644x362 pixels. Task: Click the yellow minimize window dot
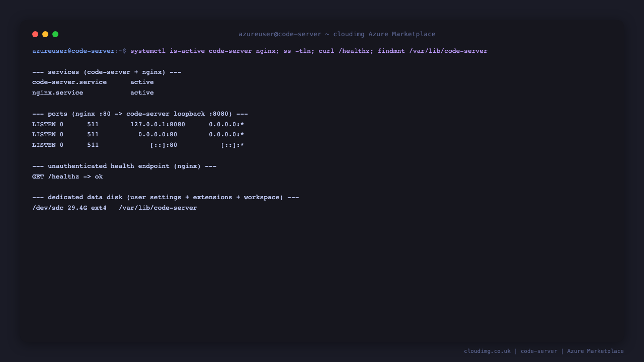click(x=45, y=34)
